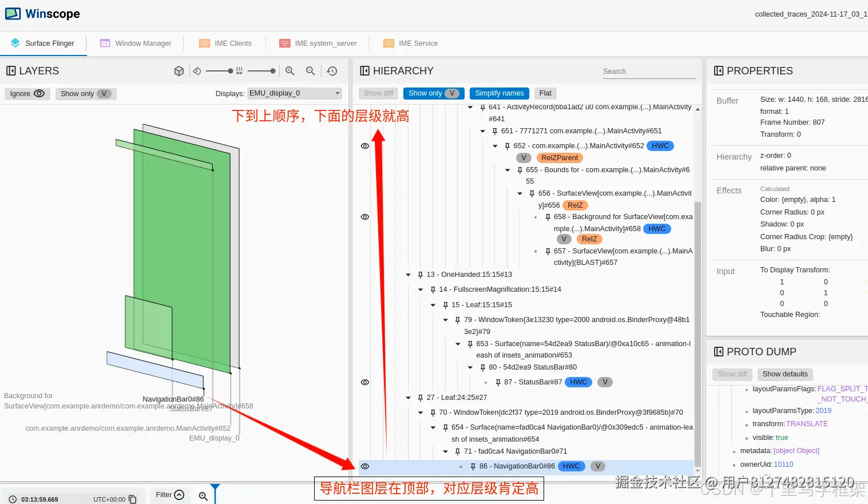868x504 pixels.
Task: Click the Simplify names button
Action: coord(499,93)
